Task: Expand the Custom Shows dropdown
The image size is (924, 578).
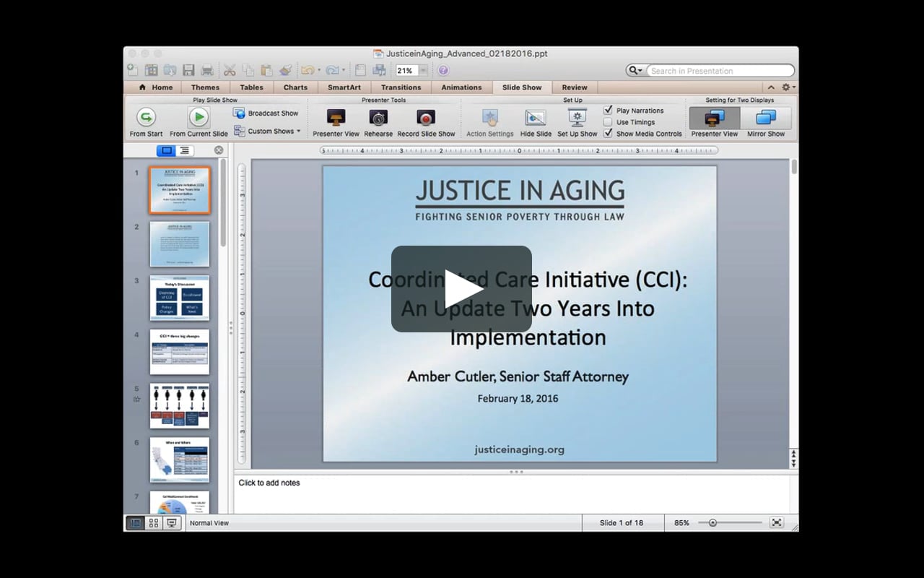Action: 298,131
